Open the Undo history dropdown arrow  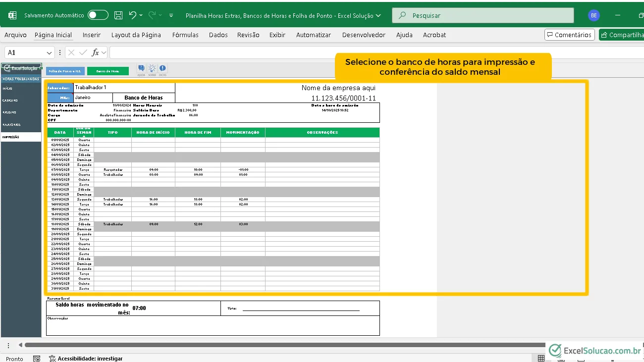141,15
